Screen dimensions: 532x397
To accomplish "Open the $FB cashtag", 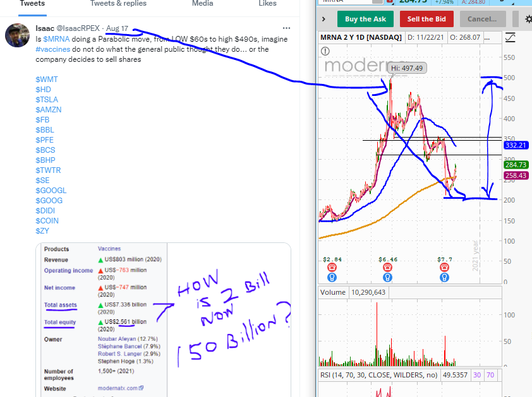I will click(42, 120).
